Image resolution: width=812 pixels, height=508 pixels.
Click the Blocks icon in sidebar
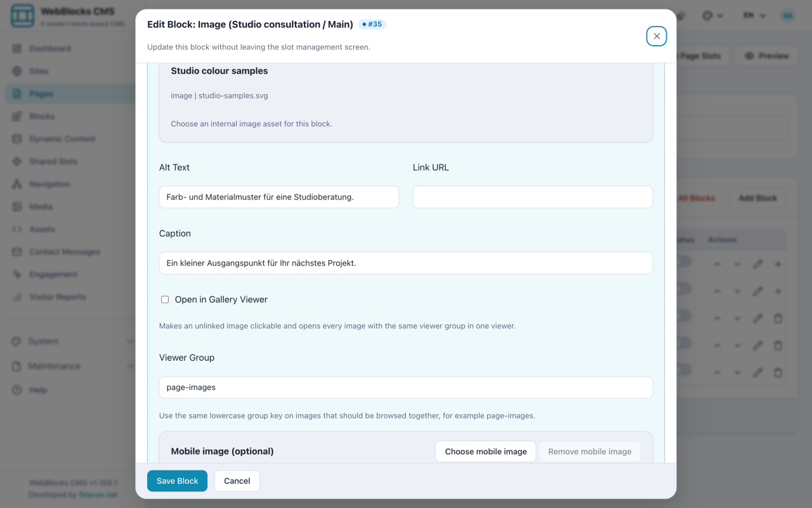coord(17,116)
